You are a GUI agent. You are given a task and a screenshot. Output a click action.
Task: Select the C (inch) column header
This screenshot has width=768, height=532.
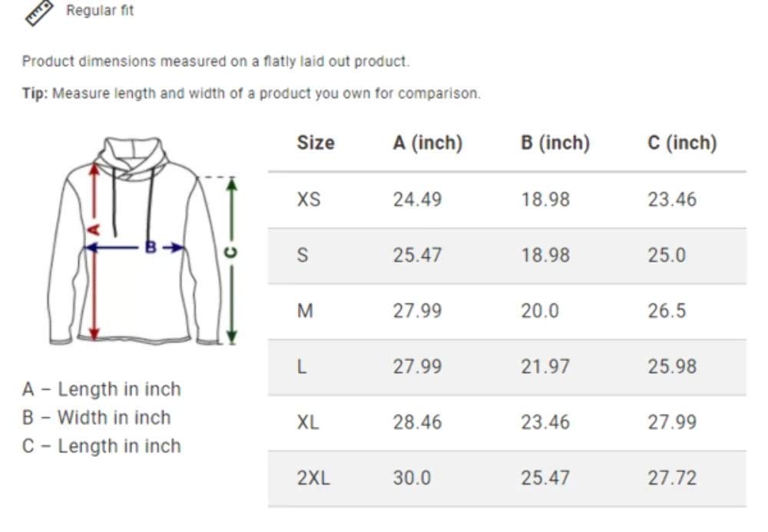(682, 143)
